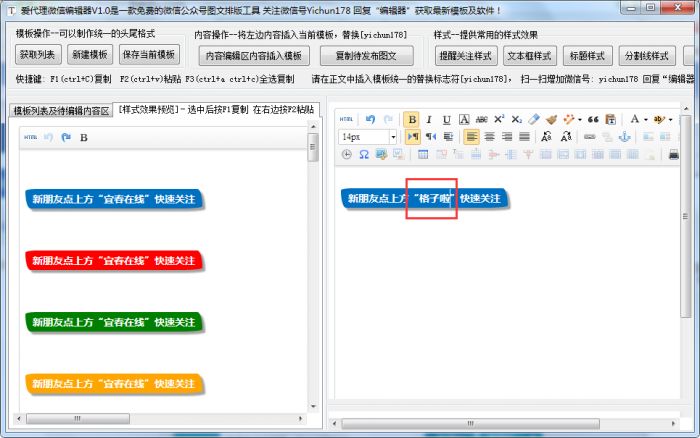
Task: Click left preview vertical scrollbar thumb
Action: point(313,147)
